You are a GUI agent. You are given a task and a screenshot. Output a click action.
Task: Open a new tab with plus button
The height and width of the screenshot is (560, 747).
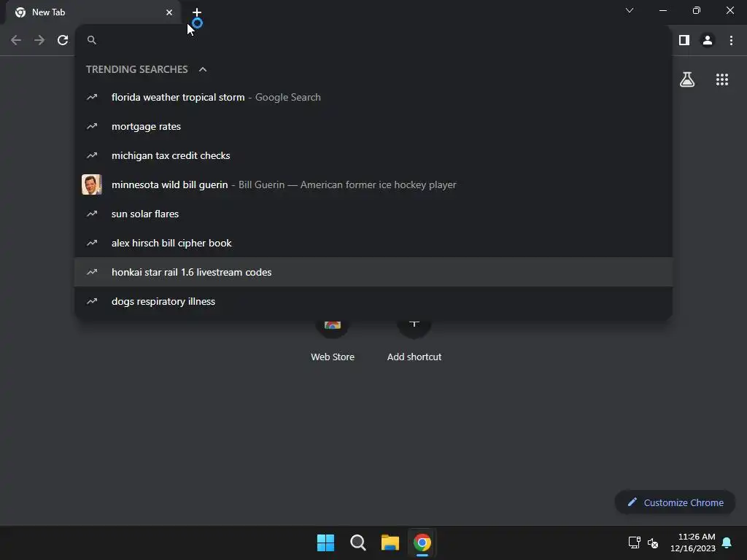coord(197,12)
